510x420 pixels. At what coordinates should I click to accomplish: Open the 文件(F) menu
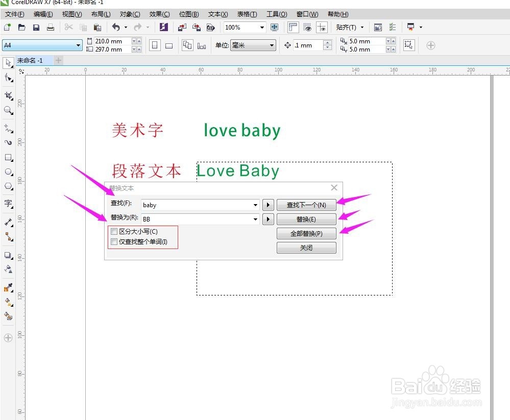(x=15, y=14)
